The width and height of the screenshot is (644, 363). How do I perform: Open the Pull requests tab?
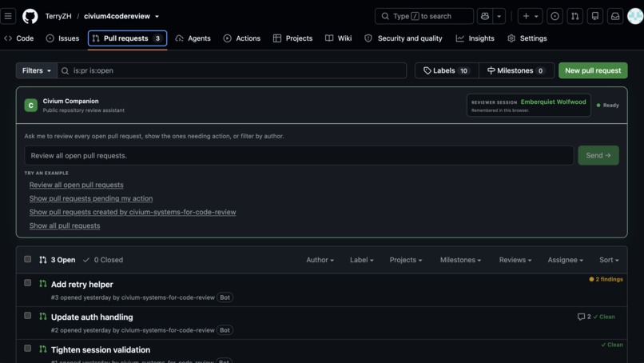pos(127,38)
